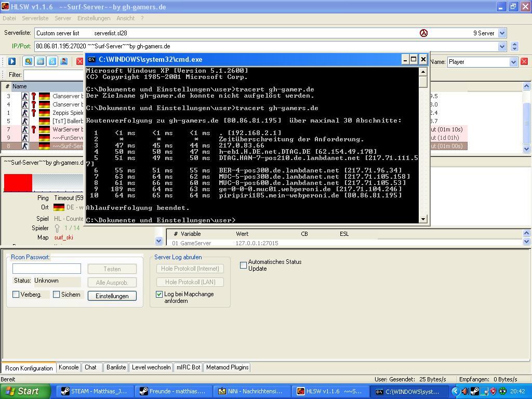Click the cmd.exe title bar icon

coord(91,59)
